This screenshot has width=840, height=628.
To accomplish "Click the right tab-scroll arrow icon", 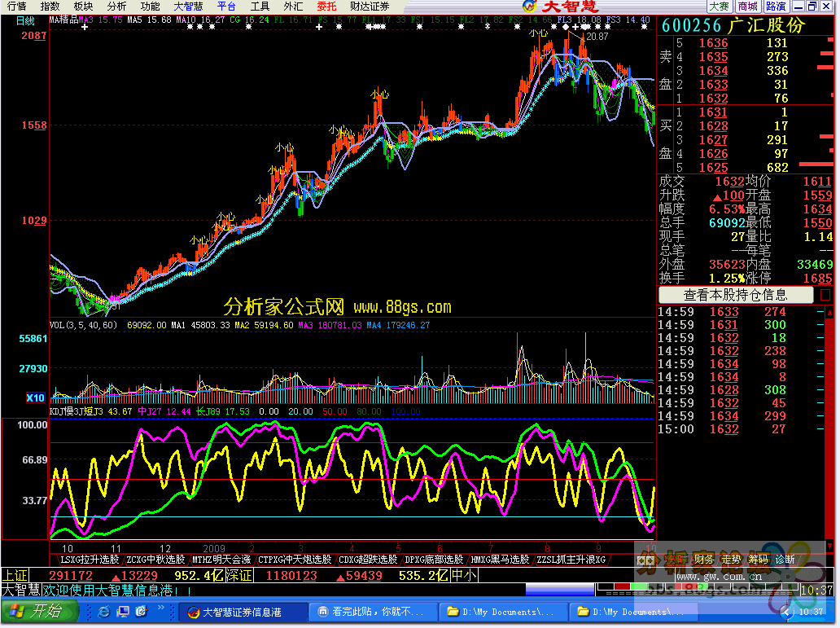I will point(650,560).
